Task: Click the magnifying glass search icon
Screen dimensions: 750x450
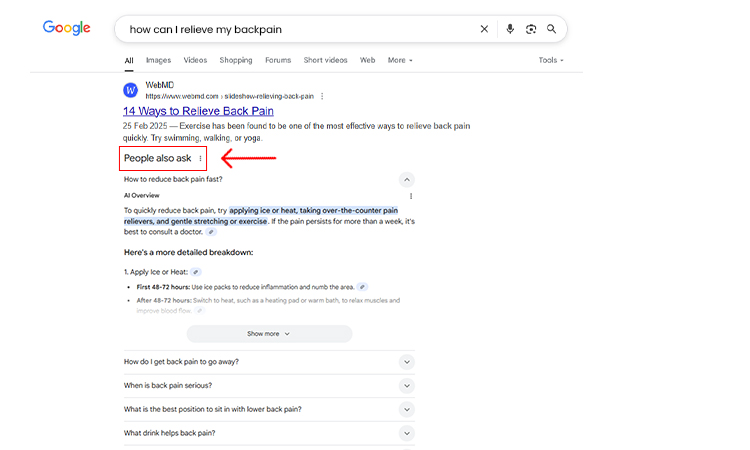Action: tap(551, 29)
